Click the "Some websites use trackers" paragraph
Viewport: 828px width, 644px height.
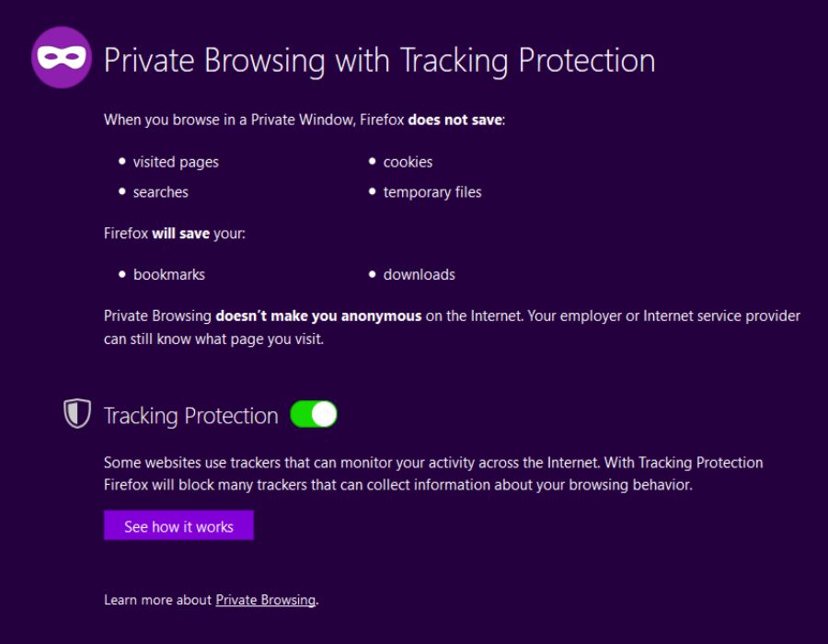pos(432,473)
